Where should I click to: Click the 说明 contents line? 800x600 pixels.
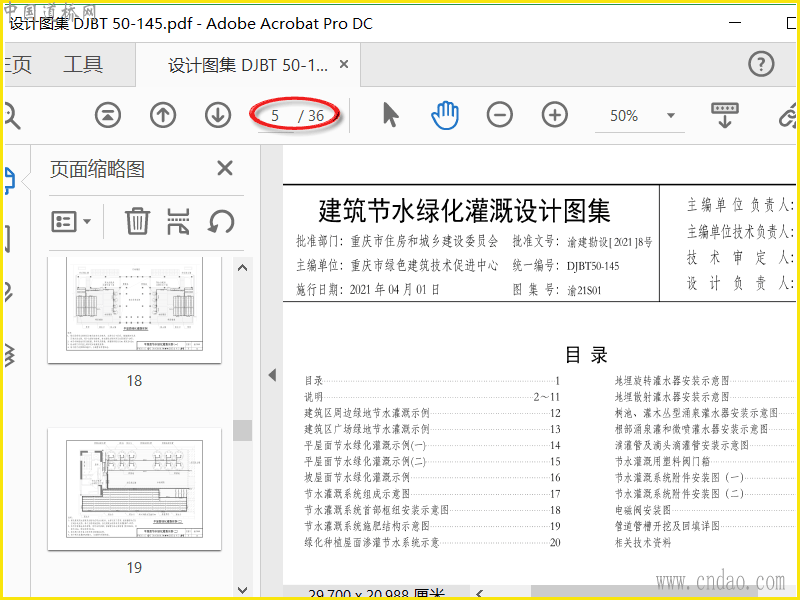pos(432,396)
